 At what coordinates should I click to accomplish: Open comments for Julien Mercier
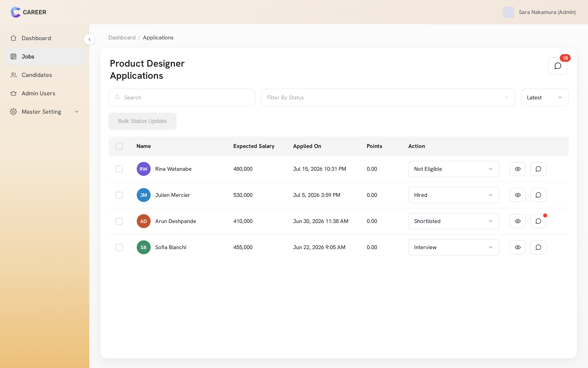tap(538, 195)
